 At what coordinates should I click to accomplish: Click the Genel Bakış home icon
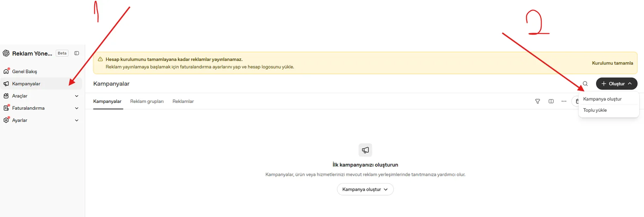click(6, 71)
